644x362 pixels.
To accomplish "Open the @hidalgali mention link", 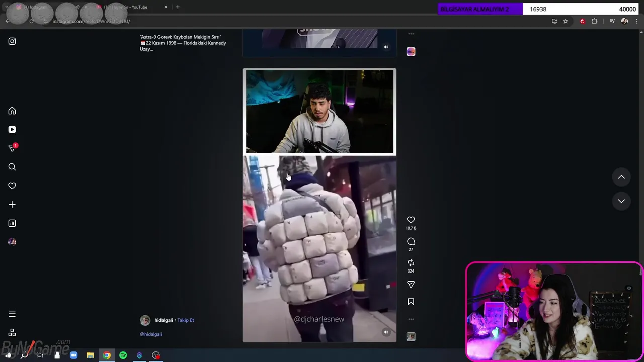I will pyautogui.click(x=151, y=334).
